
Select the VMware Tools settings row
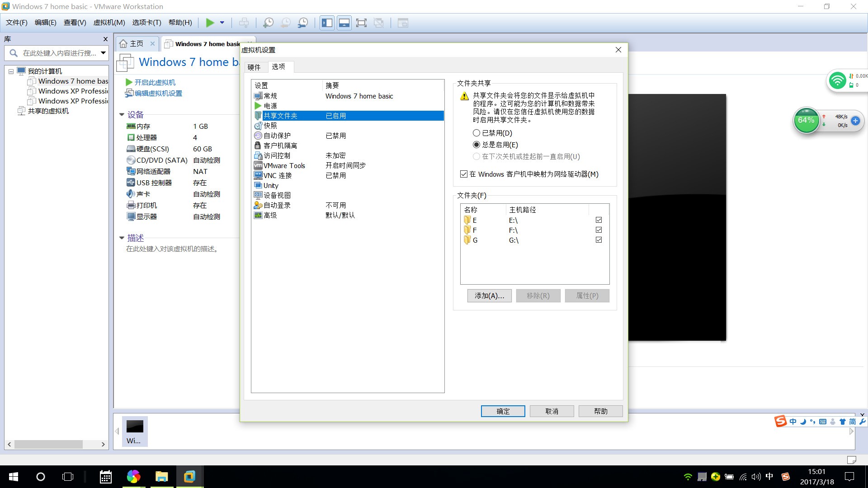coord(348,165)
